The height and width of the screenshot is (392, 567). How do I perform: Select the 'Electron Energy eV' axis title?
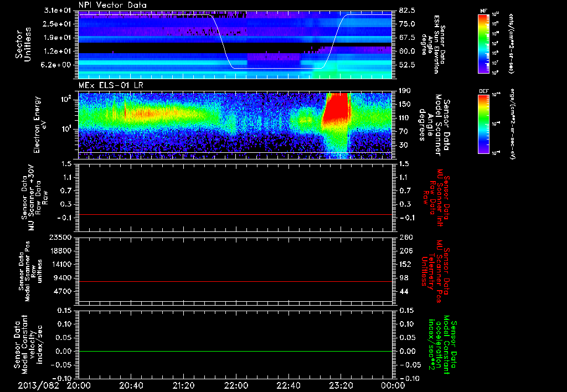click(40, 125)
